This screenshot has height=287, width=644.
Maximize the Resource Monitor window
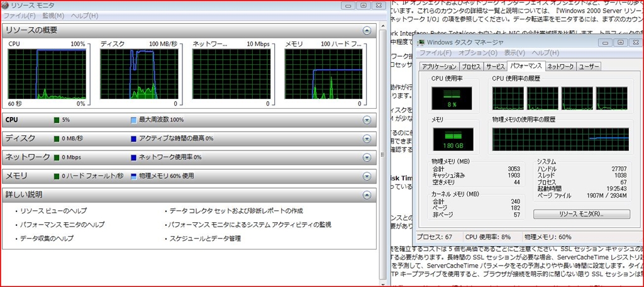[x=363, y=5]
